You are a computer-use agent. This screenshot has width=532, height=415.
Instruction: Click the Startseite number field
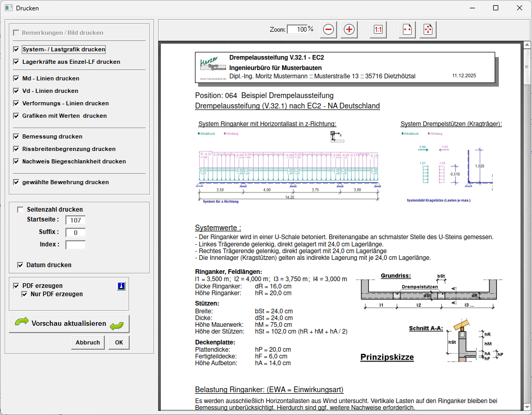(75, 220)
